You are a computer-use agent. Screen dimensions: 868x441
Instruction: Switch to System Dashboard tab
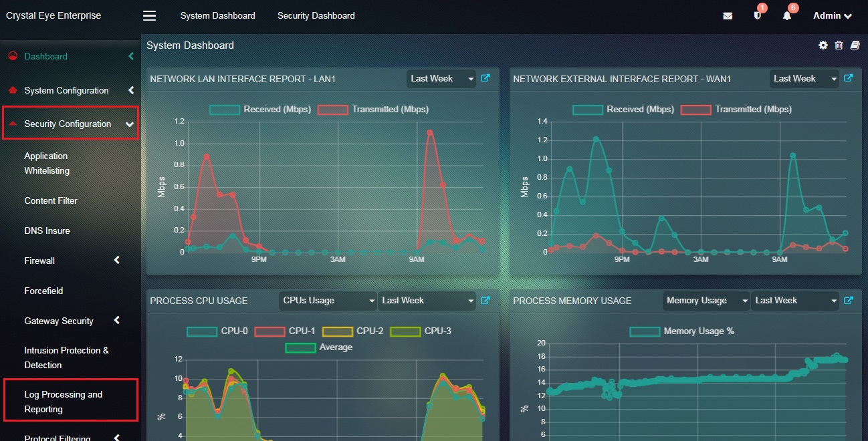click(x=218, y=15)
